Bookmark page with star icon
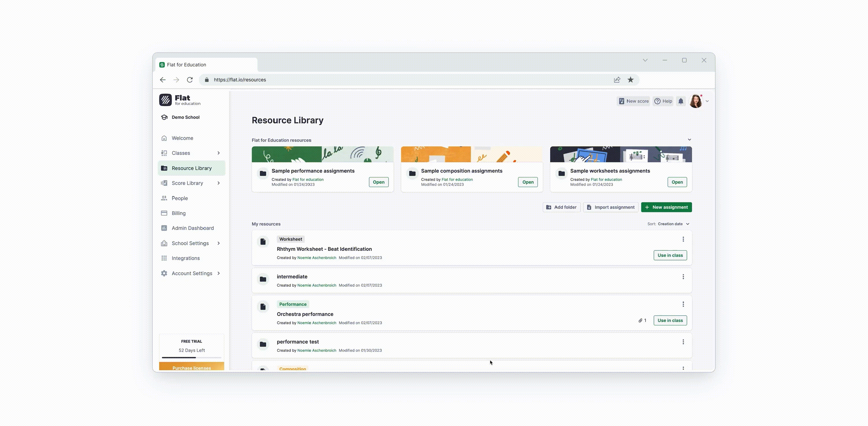The height and width of the screenshot is (426, 868). coord(630,80)
